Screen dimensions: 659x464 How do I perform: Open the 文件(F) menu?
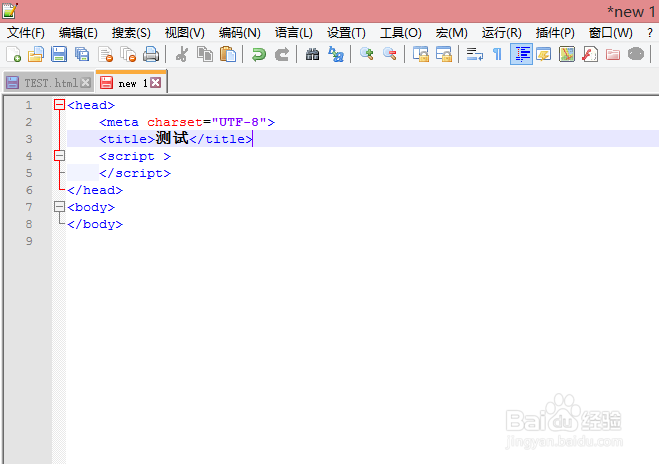[x=26, y=32]
